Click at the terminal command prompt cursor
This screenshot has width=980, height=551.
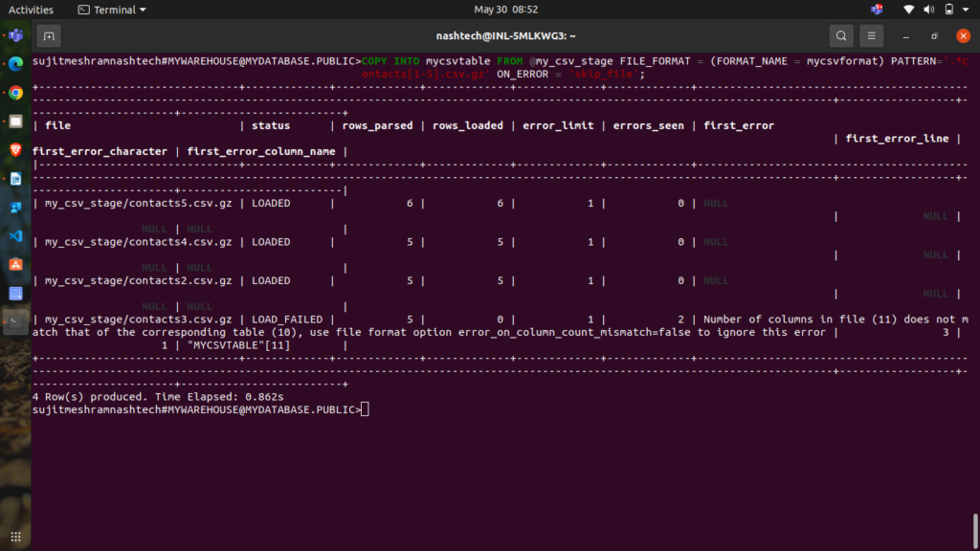pos(366,409)
